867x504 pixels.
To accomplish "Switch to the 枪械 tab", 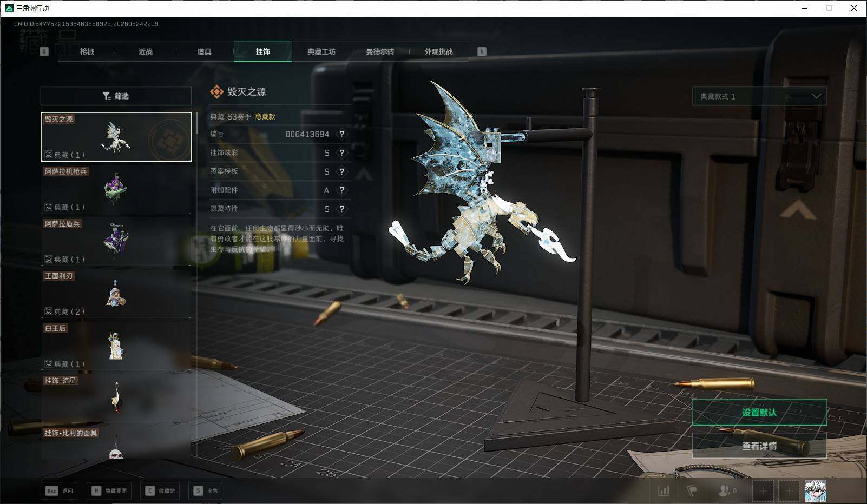I will 87,51.
